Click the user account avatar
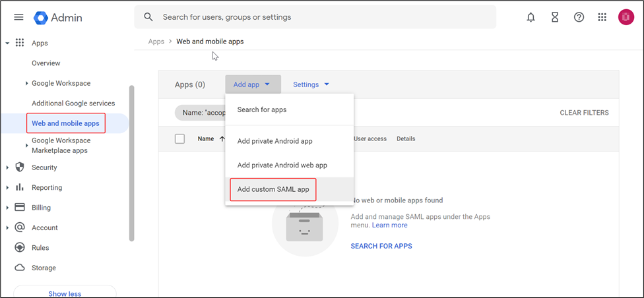644x298 pixels. [x=626, y=17]
